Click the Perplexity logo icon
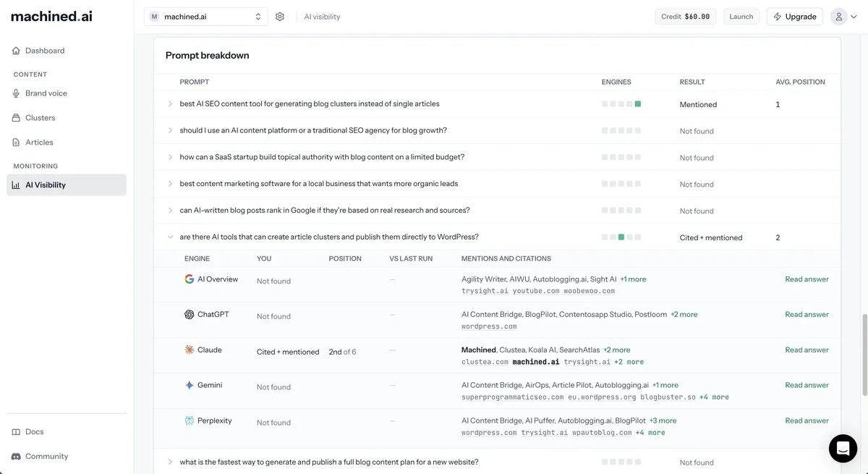 point(190,421)
